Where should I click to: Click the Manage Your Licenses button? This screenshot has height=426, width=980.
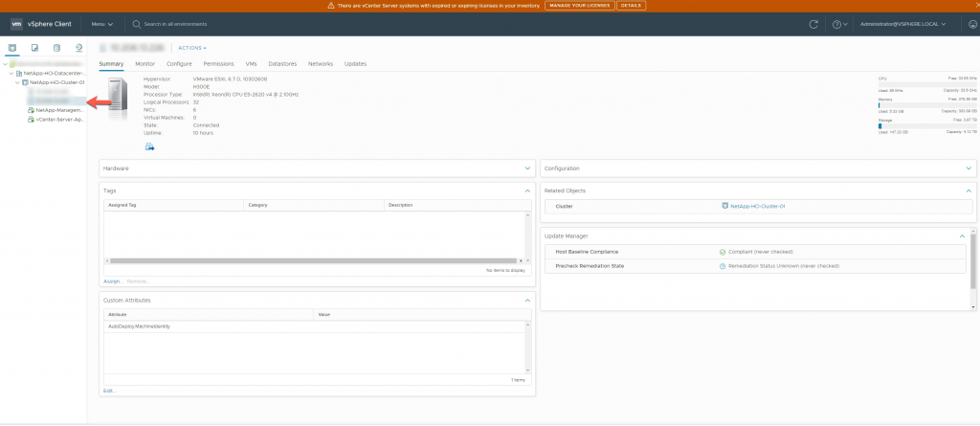pyautogui.click(x=579, y=6)
